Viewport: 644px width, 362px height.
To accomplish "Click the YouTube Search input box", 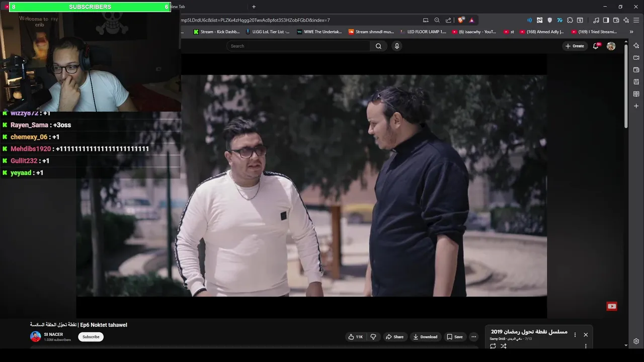I will click(299, 46).
